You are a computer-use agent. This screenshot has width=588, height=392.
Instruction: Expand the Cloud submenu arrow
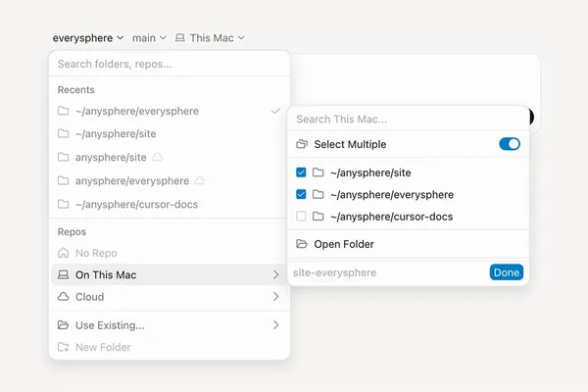[276, 297]
